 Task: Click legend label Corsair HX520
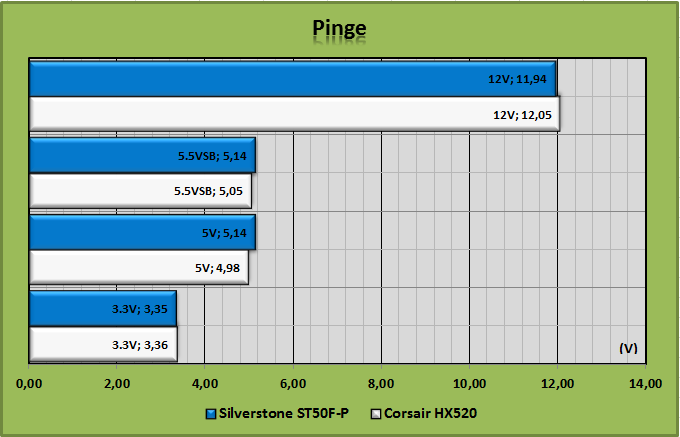tap(430, 414)
